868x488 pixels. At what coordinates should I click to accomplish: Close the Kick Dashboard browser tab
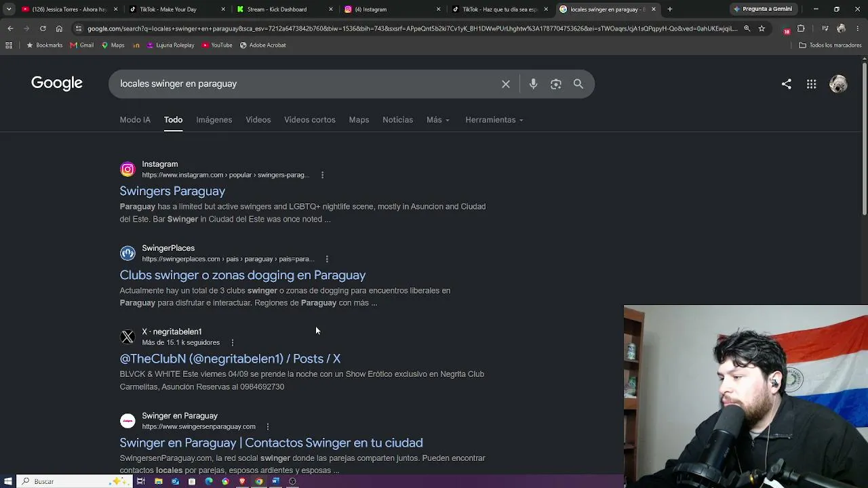coord(330,9)
